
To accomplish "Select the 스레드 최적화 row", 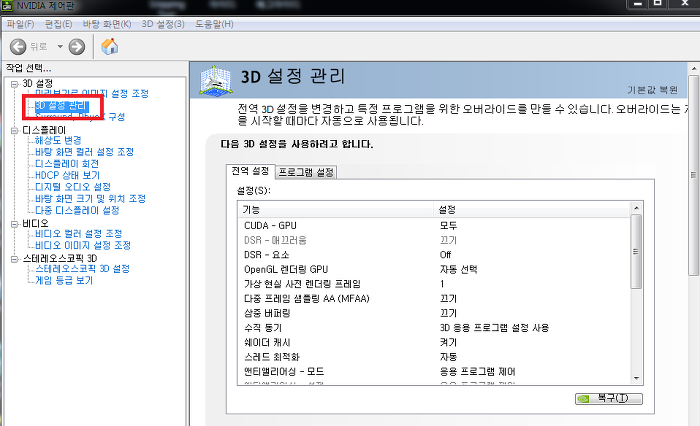I will click(434, 357).
